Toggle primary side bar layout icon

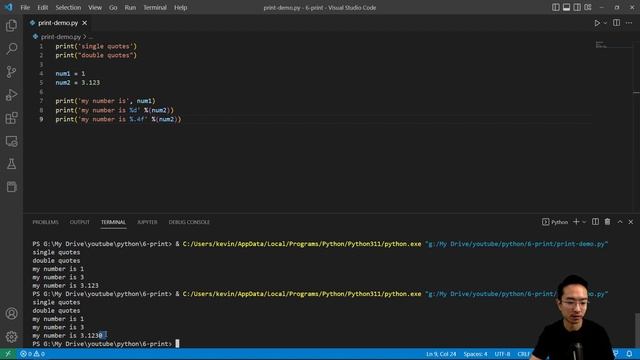(x=556, y=7)
